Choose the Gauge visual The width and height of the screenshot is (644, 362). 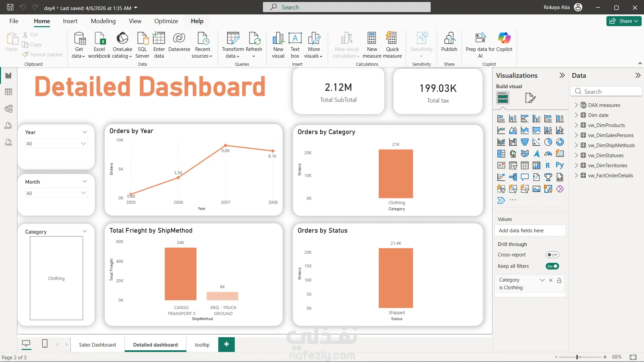click(548, 154)
